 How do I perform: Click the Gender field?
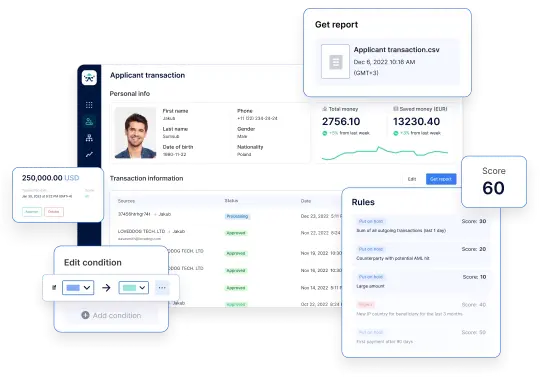pos(246,133)
